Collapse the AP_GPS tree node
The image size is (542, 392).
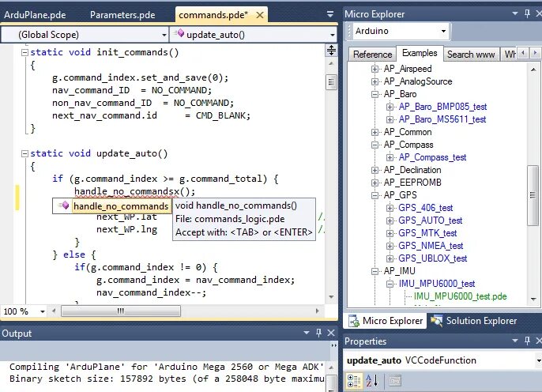tap(375, 195)
